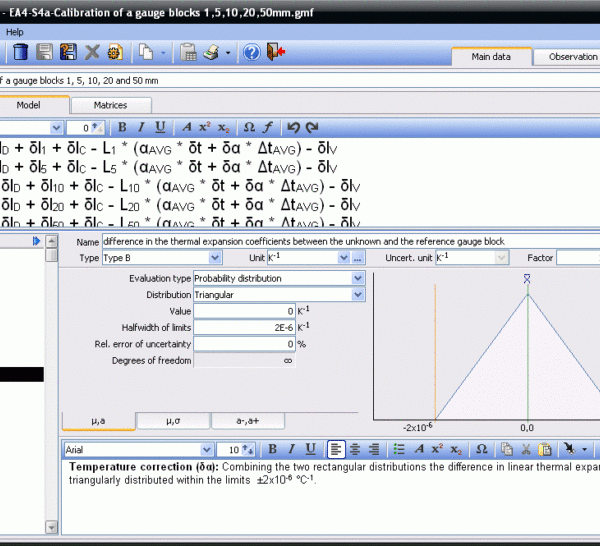The width and height of the screenshot is (600, 546).
Task: Open help with the question mark icon
Action: click(x=251, y=52)
